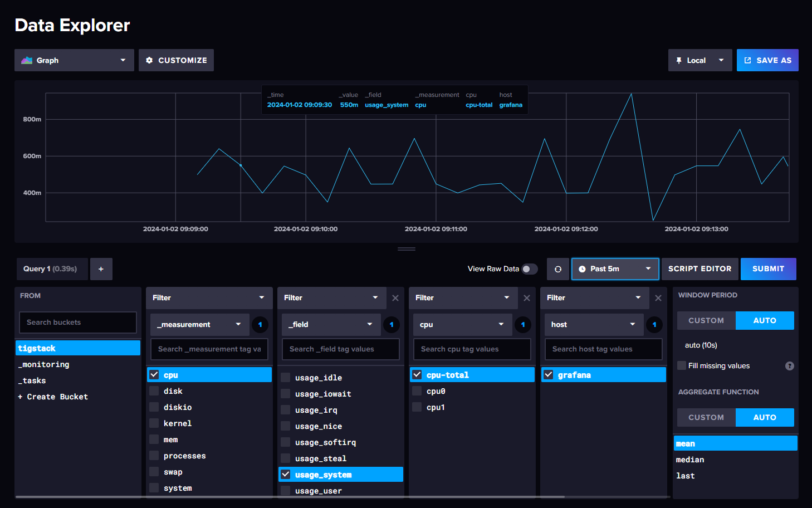Click the help icon next to Fill missing values
Image resolution: width=812 pixels, height=508 pixels.
point(790,365)
